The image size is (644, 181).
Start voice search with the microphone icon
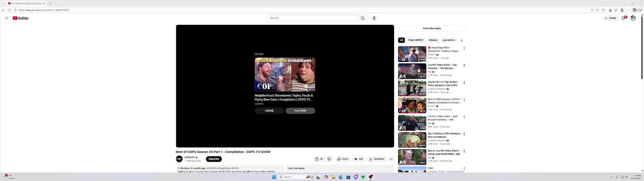374,18
